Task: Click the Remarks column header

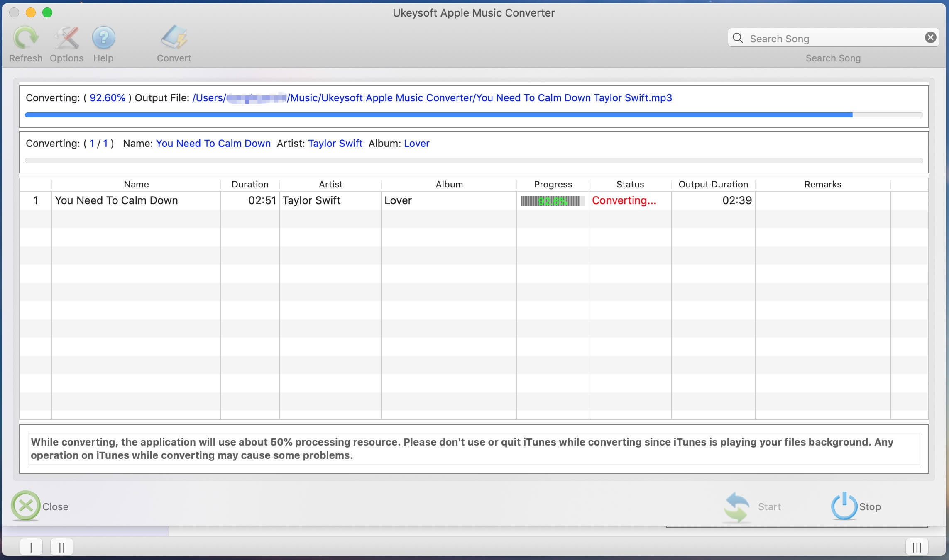Action: 822,184
